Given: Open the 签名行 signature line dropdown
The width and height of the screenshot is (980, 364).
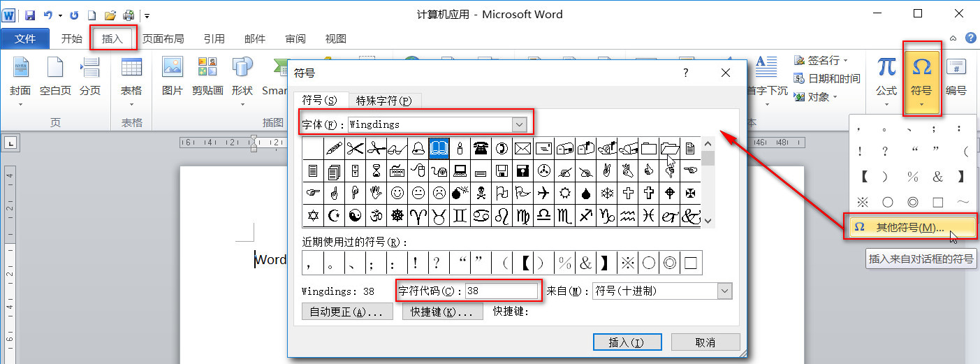Looking at the screenshot, I should click(x=821, y=61).
